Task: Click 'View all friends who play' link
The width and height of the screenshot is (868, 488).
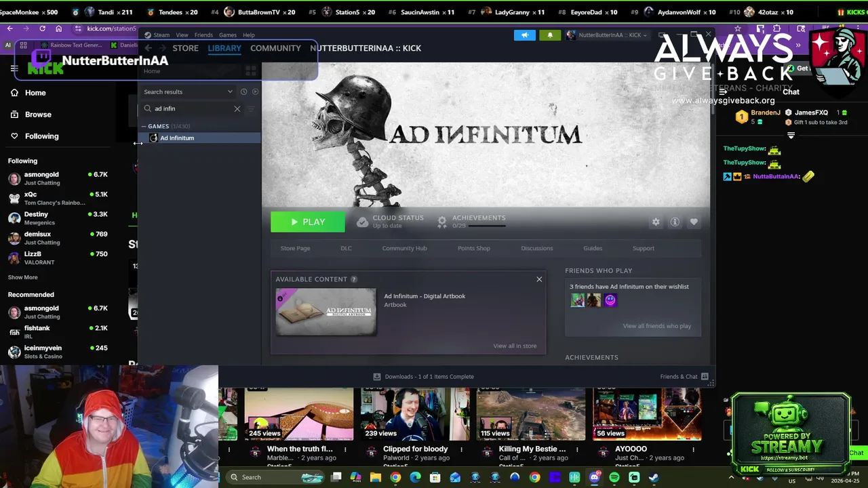Action: (657, 326)
